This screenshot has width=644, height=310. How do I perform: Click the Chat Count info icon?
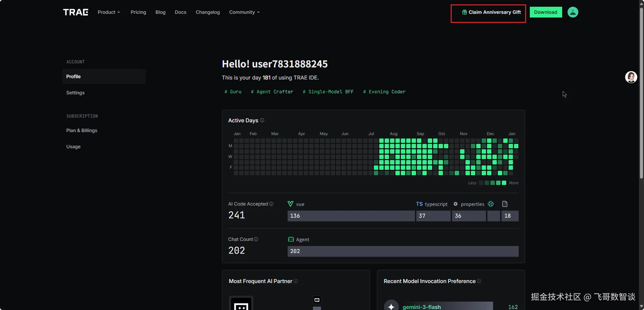tap(256, 239)
